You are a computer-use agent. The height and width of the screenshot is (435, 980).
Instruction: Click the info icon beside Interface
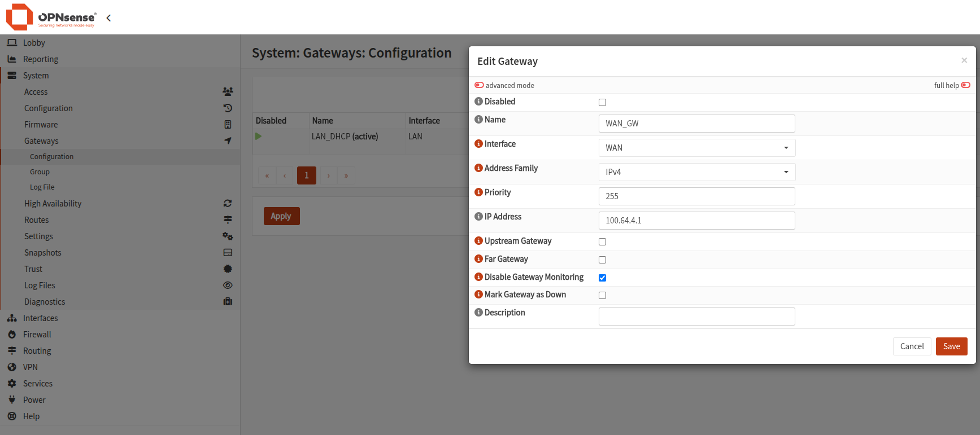tap(478, 144)
